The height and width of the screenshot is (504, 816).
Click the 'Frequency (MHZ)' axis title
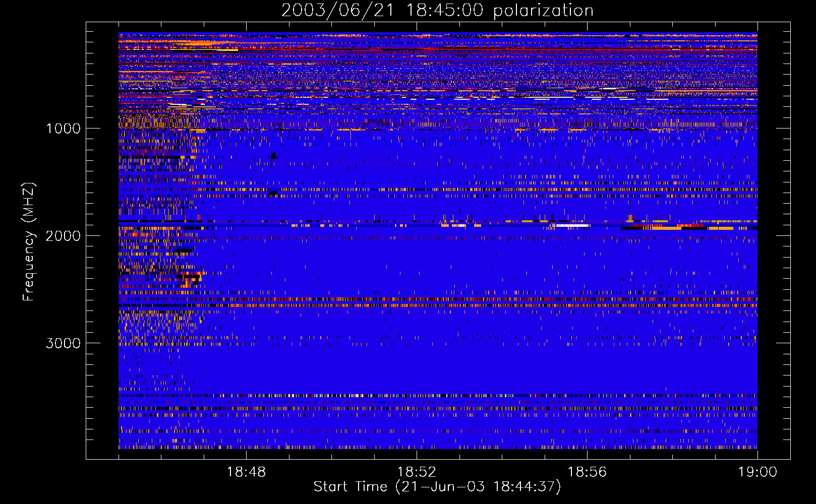[x=29, y=242]
